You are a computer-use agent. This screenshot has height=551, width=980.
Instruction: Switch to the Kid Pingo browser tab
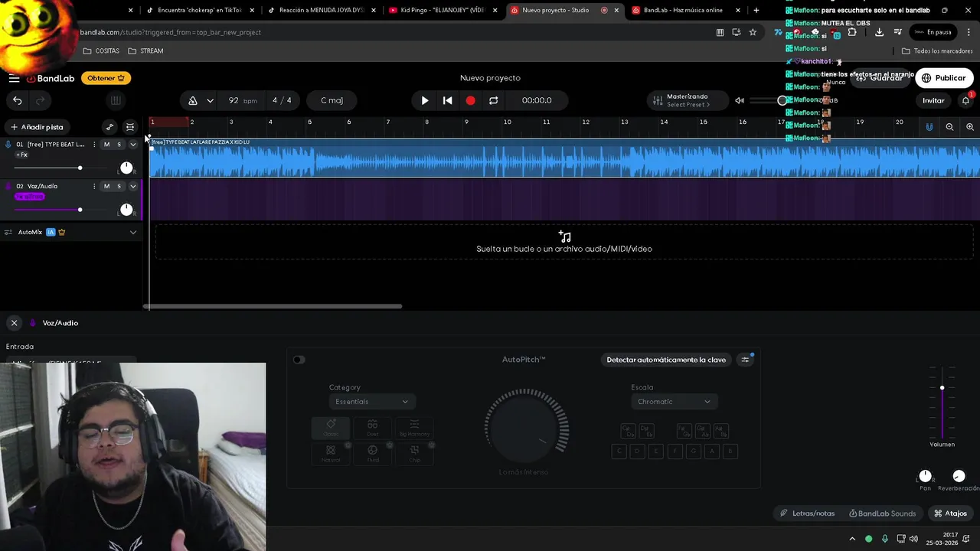pos(443,10)
